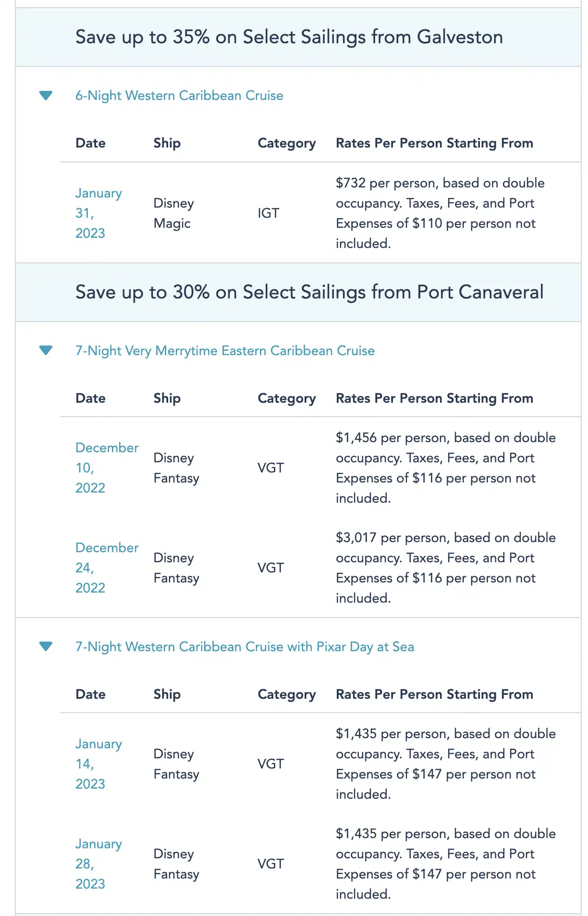This screenshot has height=916, width=588.
Task: Click the Port Canaveral 30% savings heading
Action: point(309,292)
